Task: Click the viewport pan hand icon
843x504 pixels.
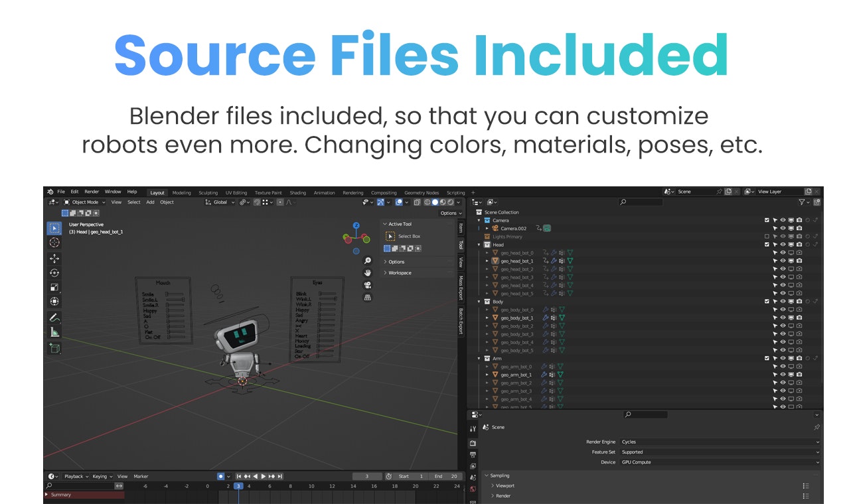Action: [368, 273]
